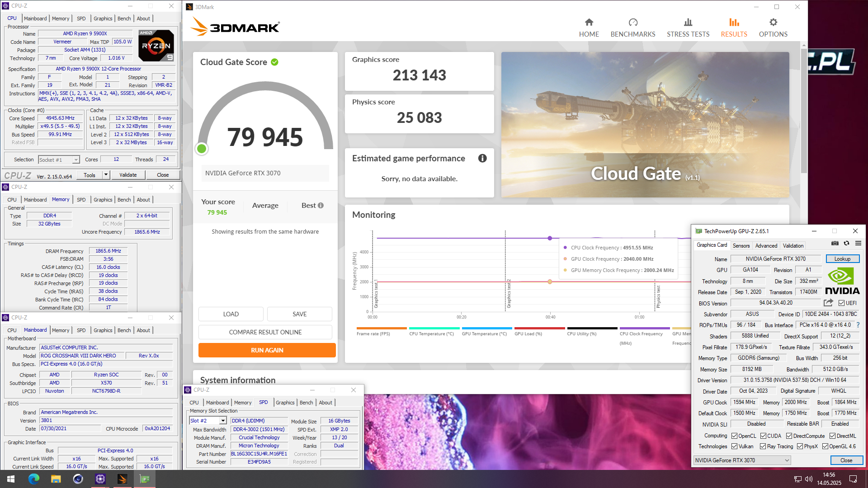Click Cloud Gate benchmark thumbnail image
The image size is (868, 488).
(645, 125)
